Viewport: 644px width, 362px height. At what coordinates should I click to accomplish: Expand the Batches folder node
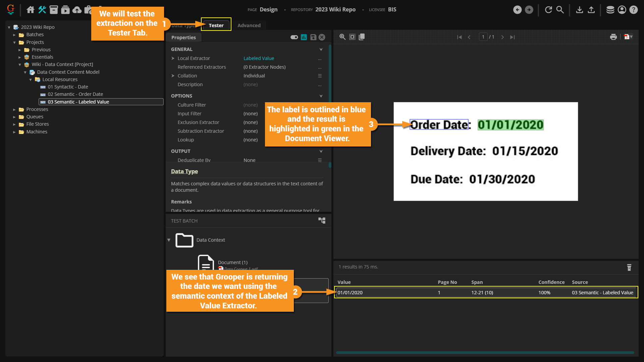coord(14,35)
